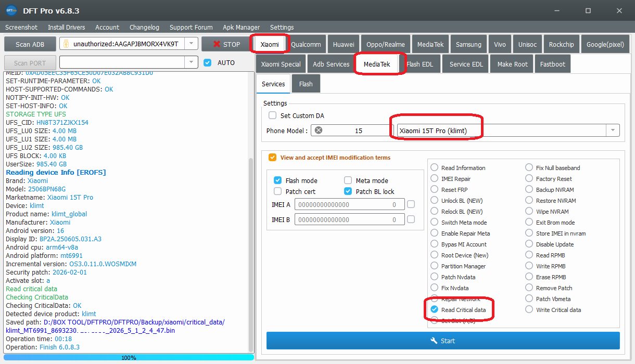Open the port selection dropdown

coord(192,62)
